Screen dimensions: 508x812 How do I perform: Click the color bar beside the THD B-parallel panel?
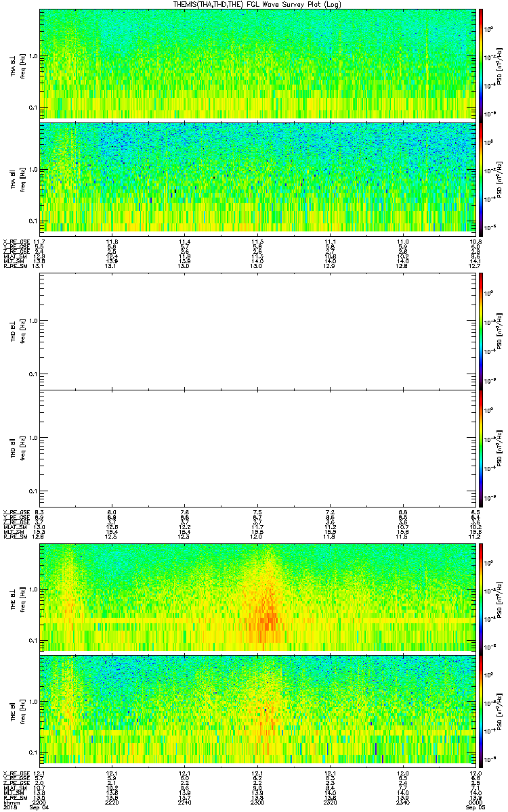tap(482, 448)
